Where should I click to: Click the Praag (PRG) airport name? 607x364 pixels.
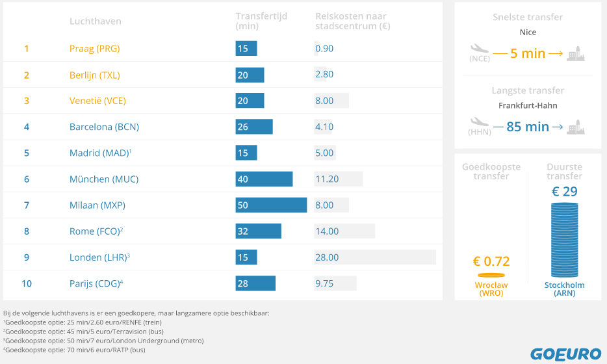95,49
